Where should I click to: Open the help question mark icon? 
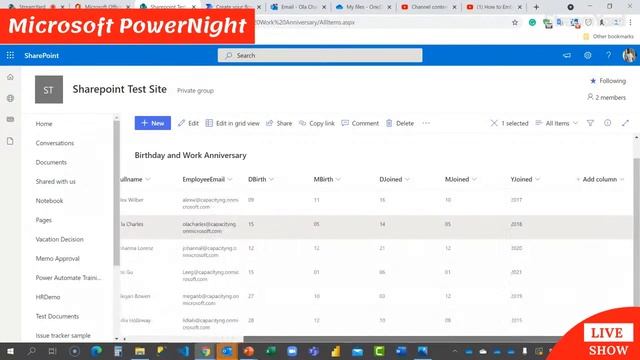coord(609,56)
